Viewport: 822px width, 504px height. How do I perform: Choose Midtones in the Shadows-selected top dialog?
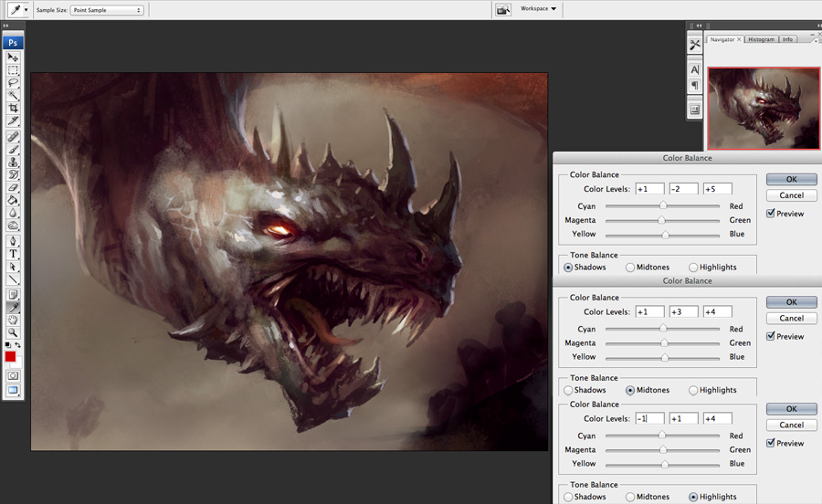click(648, 268)
